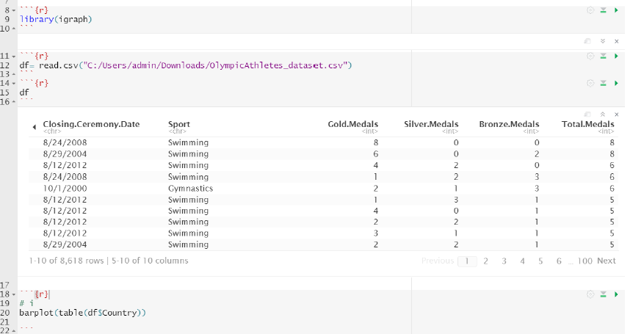Go to table page 3
Viewport: 644px width, 334px height.
point(504,261)
